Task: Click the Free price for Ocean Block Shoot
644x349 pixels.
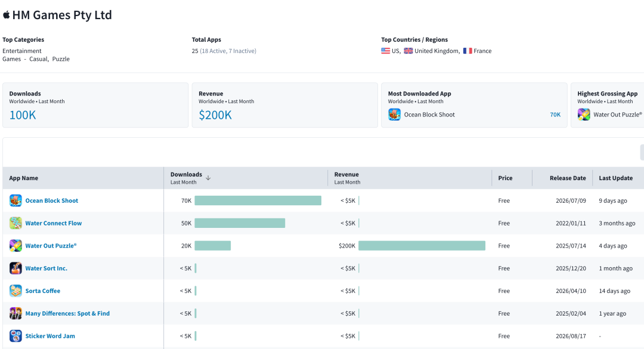Action: [504, 200]
